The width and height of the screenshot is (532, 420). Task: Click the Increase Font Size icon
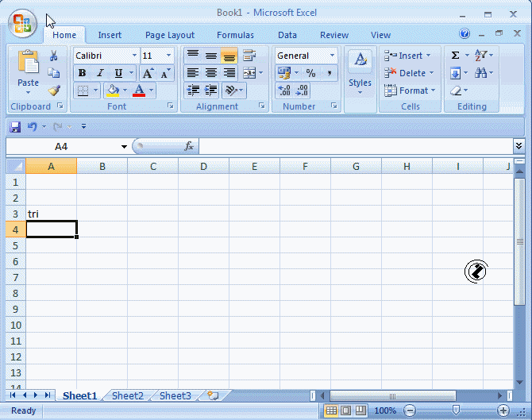(x=148, y=73)
